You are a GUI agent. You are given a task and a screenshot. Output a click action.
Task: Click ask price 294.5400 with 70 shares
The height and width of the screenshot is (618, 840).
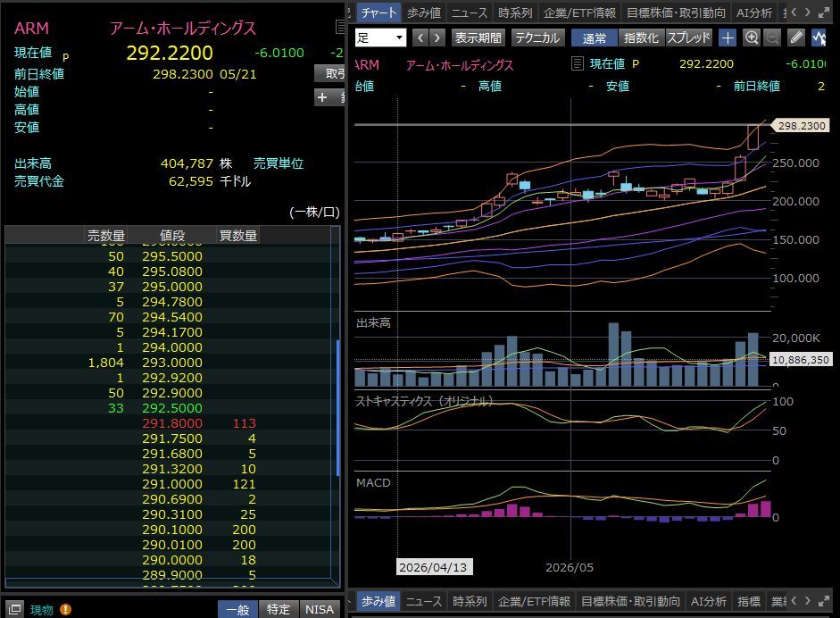[172, 317]
